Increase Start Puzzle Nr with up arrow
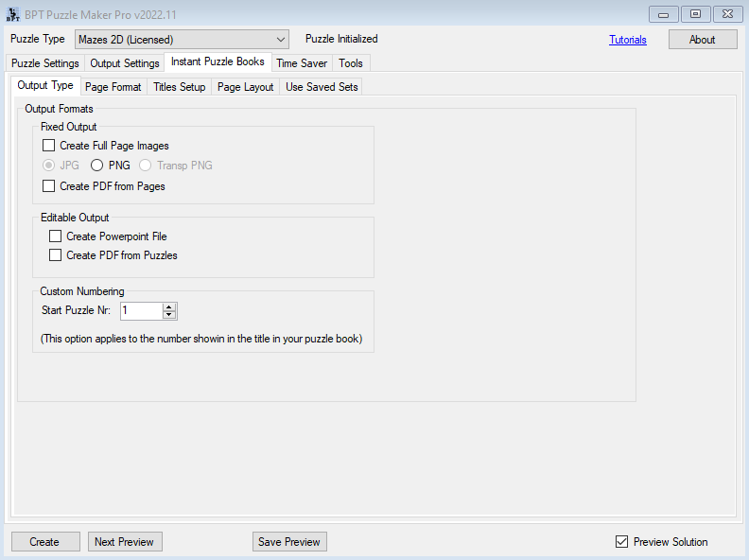This screenshot has width=749, height=560. [169, 306]
